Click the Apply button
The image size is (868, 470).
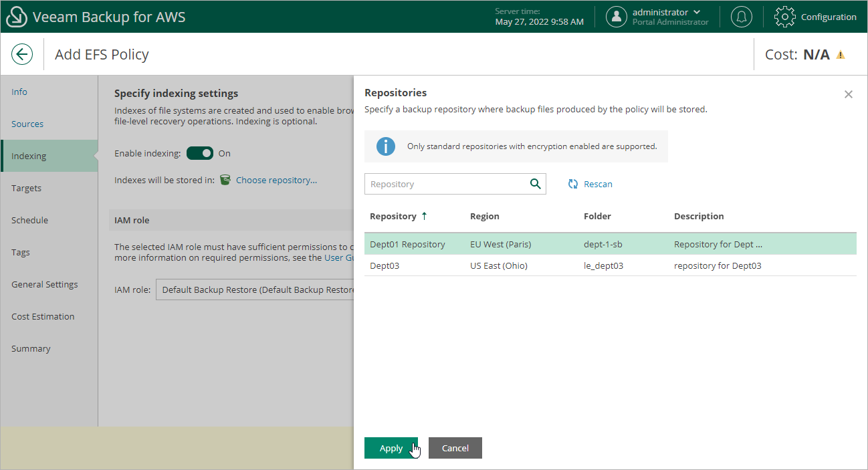391,448
